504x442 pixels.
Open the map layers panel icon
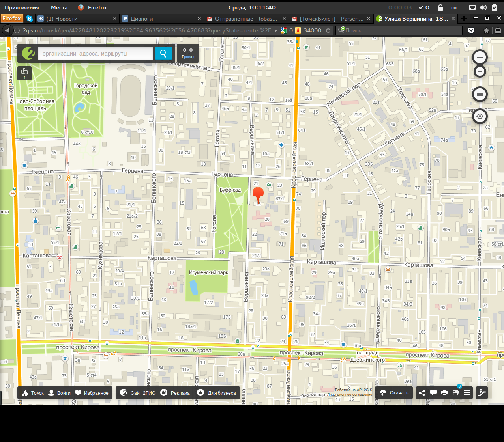24,73
